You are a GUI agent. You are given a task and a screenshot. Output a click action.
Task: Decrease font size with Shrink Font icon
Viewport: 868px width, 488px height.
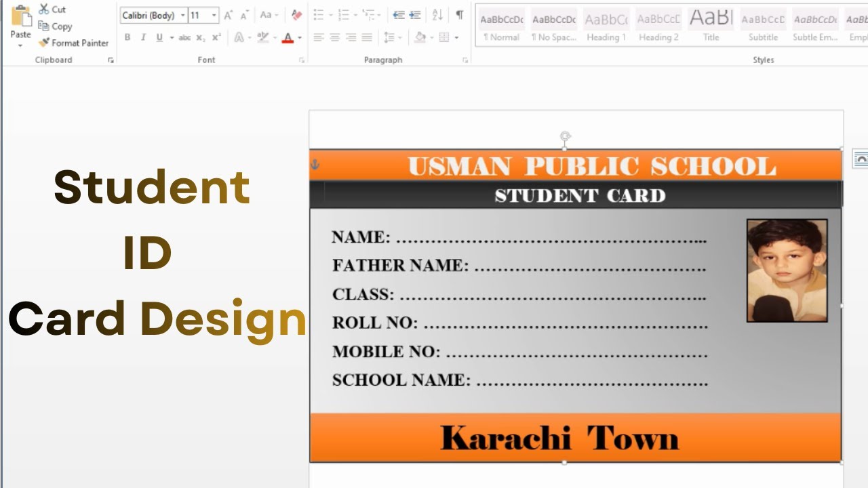pos(244,15)
